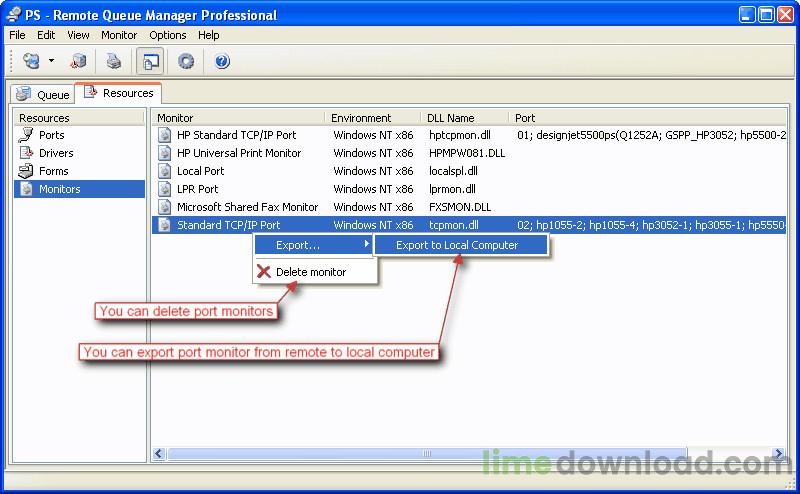800x494 pixels.
Task: Click the printer toolbar icon
Action: pos(114,61)
